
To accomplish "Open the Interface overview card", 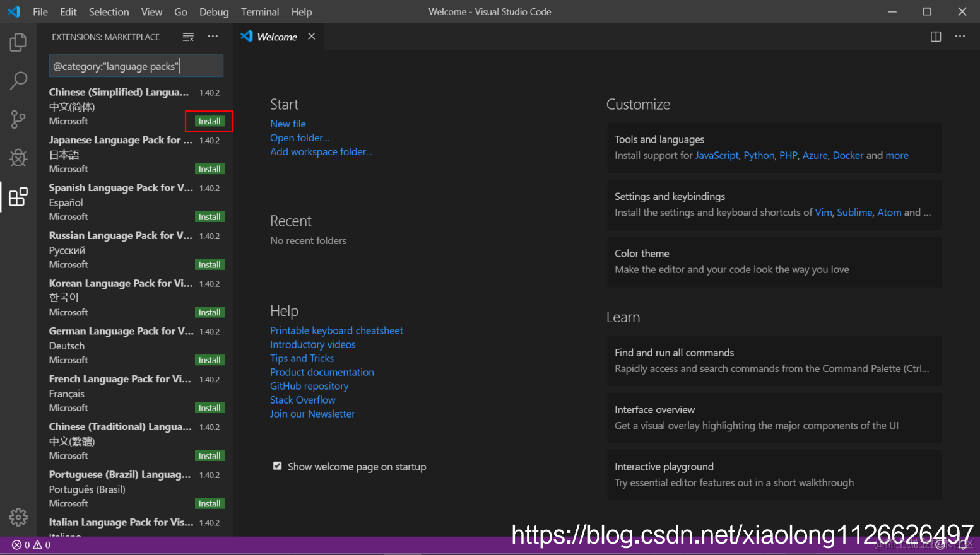I will coord(774,418).
